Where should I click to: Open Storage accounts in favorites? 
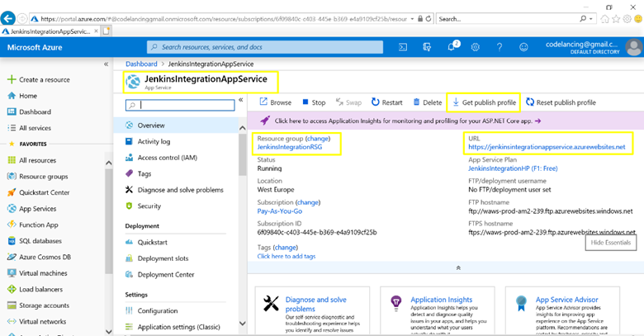tap(38, 305)
